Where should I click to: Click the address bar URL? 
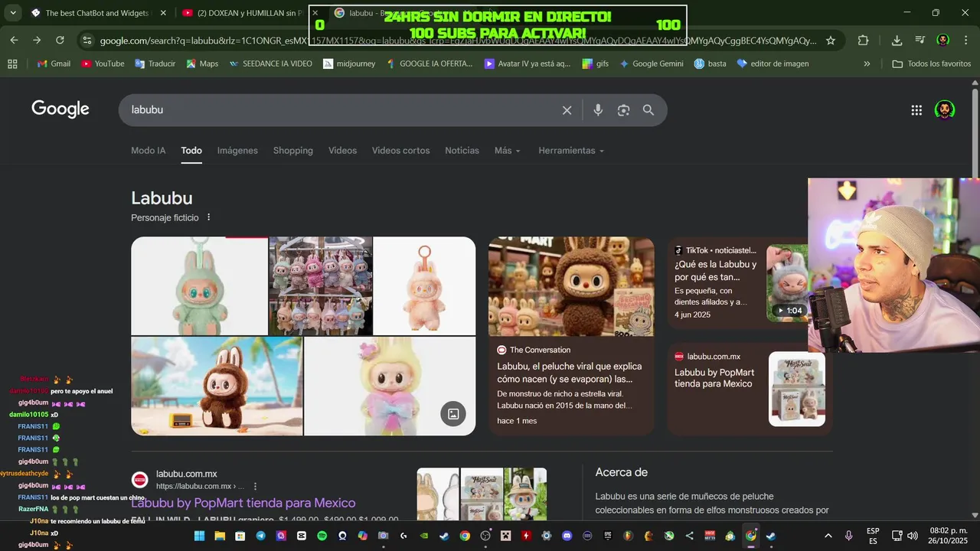point(458,41)
